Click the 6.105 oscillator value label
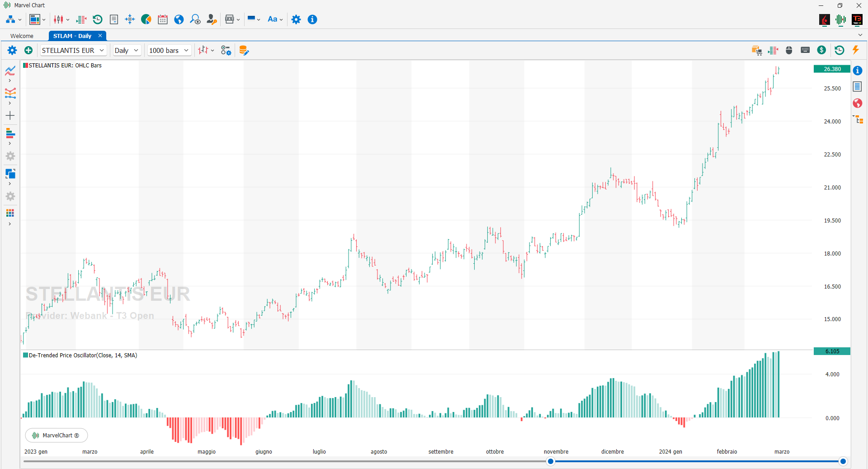 tap(832, 351)
